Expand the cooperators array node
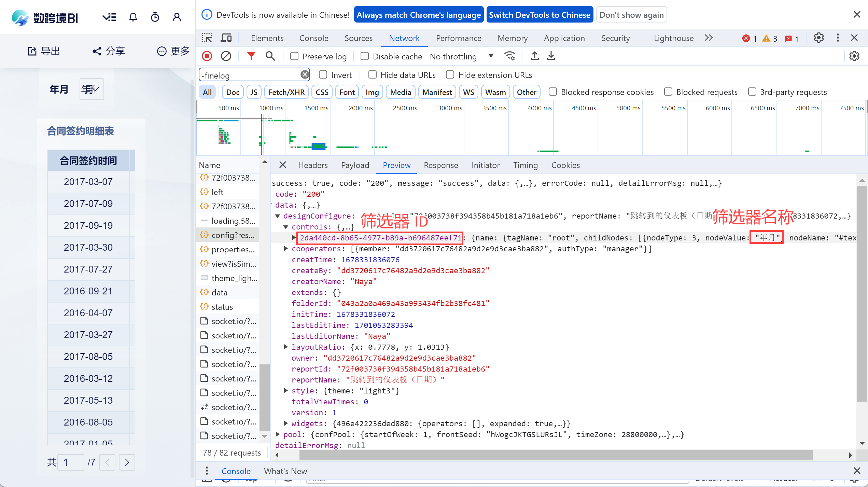Image resolution: width=868 pixels, height=487 pixels. 286,249
